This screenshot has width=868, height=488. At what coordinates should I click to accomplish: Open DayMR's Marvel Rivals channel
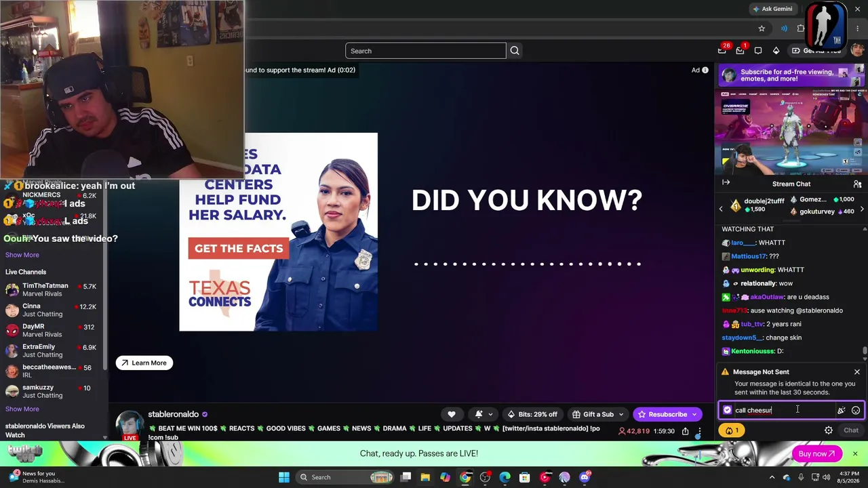point(53,331)
